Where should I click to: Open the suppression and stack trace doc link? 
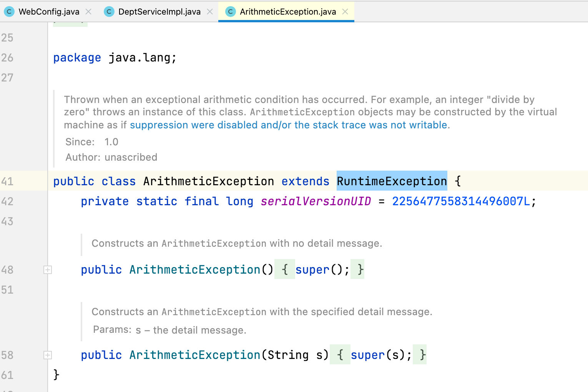(289, 125)
